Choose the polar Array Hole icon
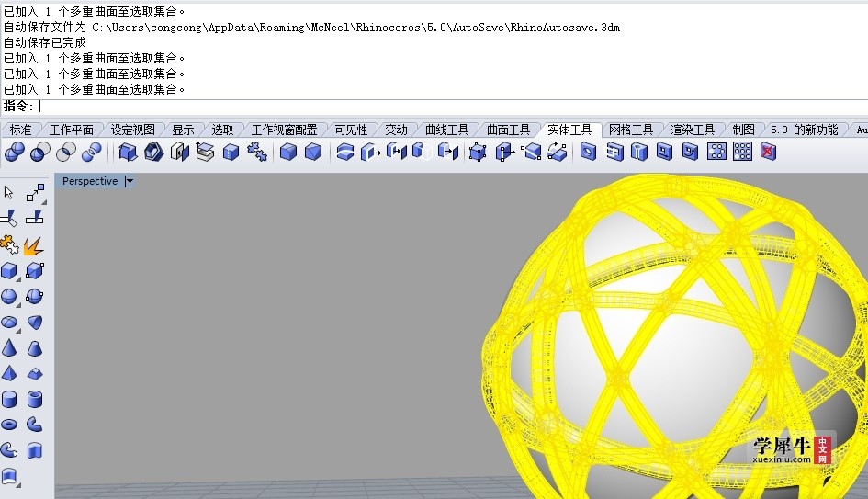 tap(716, 152)
